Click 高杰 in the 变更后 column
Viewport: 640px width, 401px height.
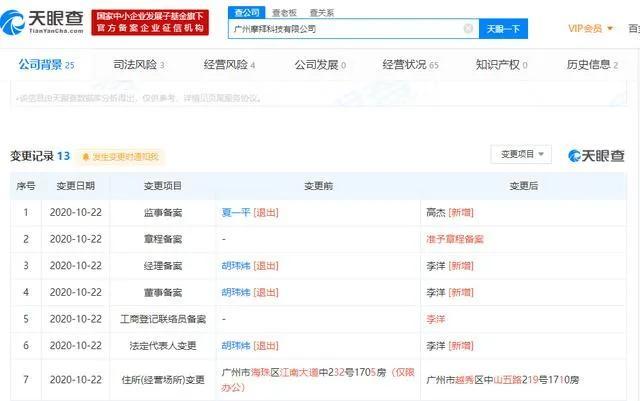pyautogui.click(x=435, y=213)
